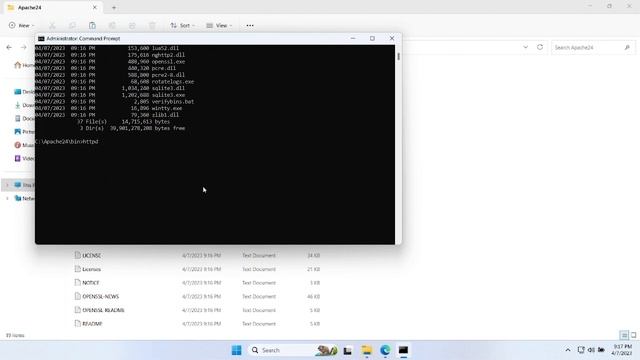Click the Share icon in Explorer toolbar
This screenshot has height=360, width=640.
[132, 26]
